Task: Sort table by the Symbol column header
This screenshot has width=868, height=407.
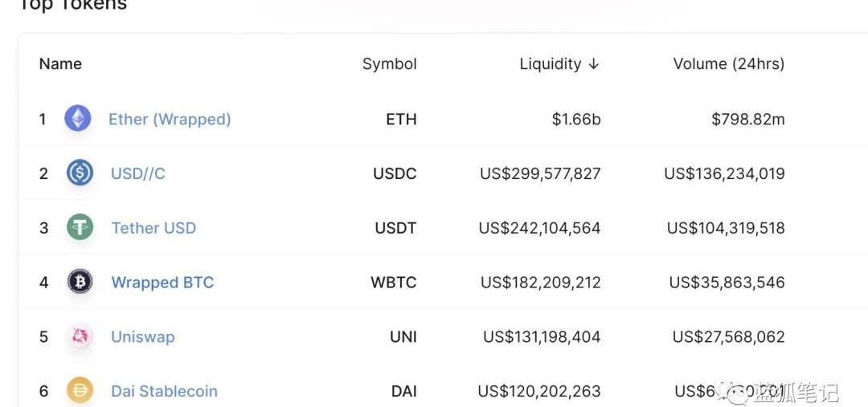Action: click(389, 64)
